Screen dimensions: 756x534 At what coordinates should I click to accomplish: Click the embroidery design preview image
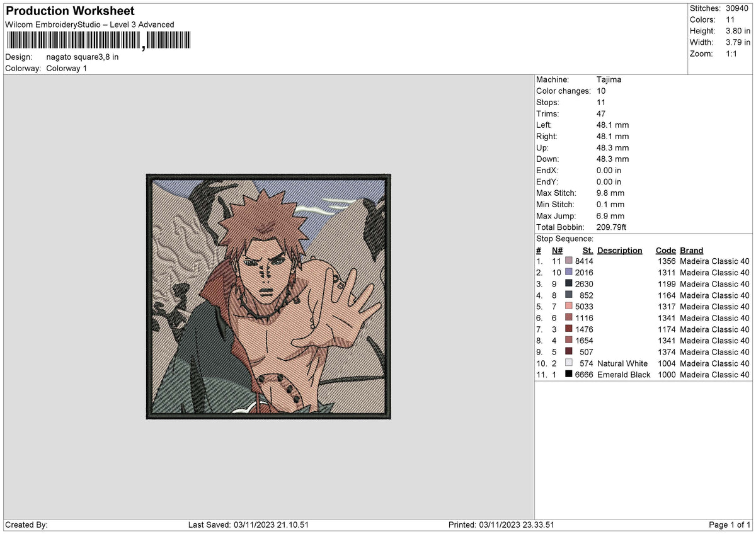click(268, 297)
